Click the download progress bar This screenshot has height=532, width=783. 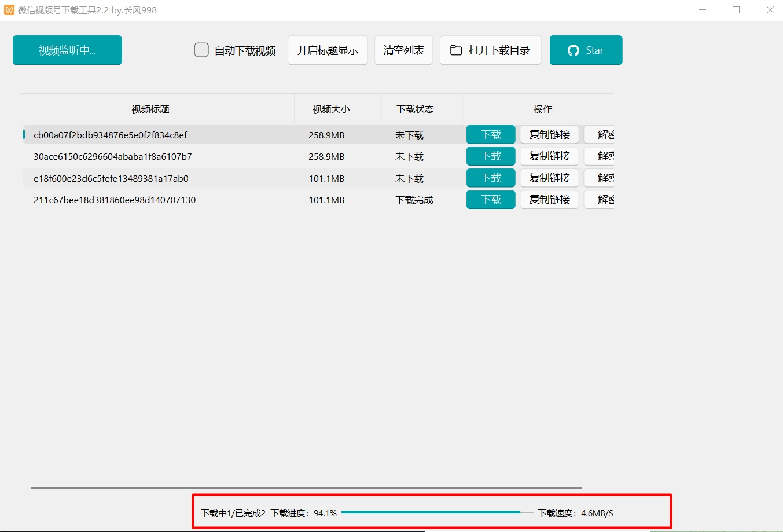[438, 512]
